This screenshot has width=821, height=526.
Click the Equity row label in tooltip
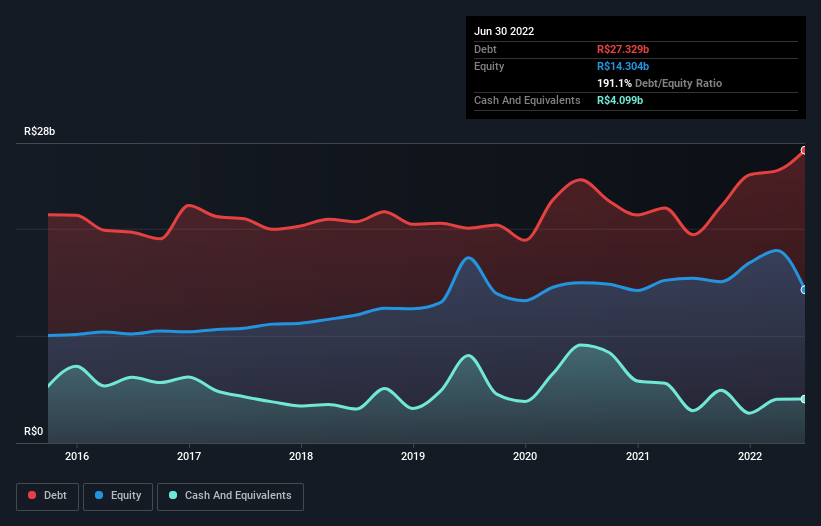(489, 66)
